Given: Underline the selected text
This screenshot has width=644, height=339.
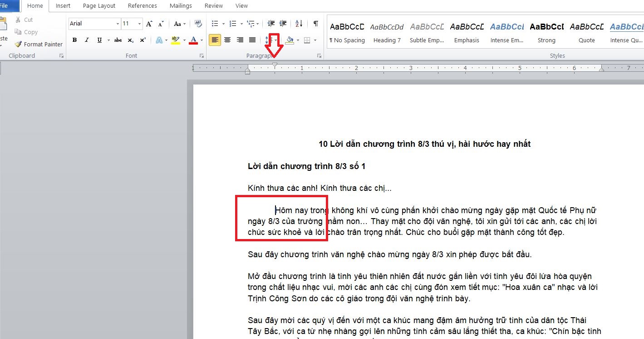Looking at the screenshot, I should pyautogui.click(x=98, y=40).
